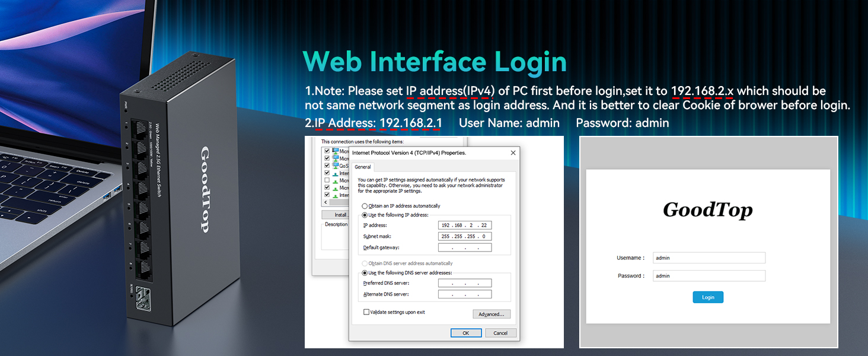This screenshot has height=356, width=868.
Task: Click the left scroll arrow of the items list
Action: pos(325,202)
